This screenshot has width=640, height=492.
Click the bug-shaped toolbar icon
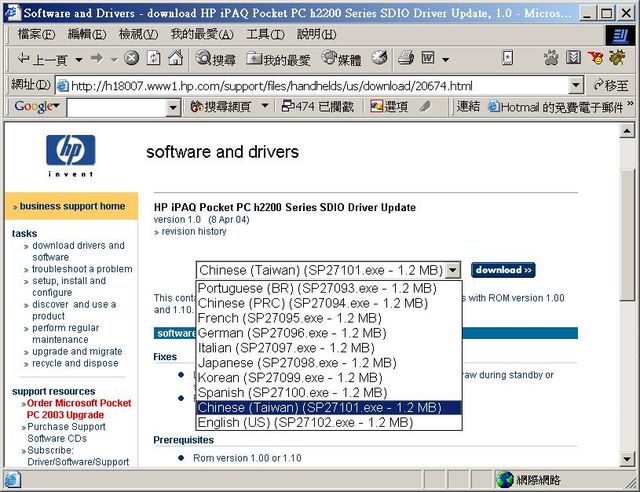[x=617, y=58]
